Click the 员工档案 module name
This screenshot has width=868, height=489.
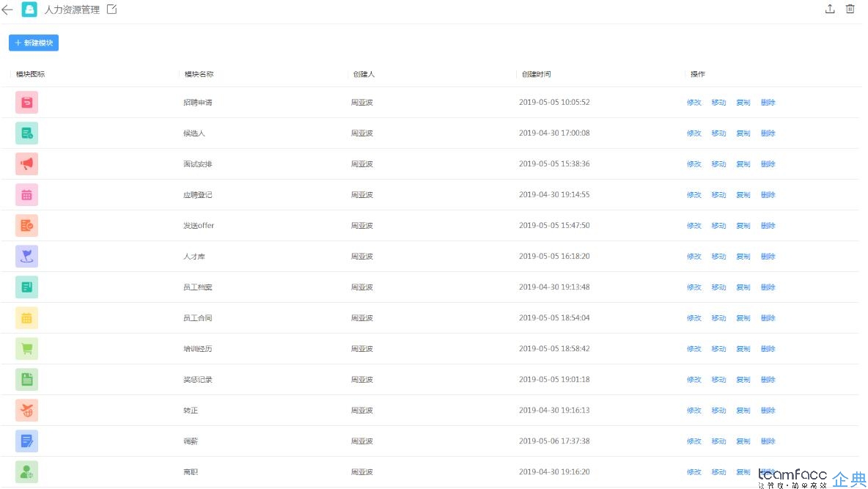198,287
